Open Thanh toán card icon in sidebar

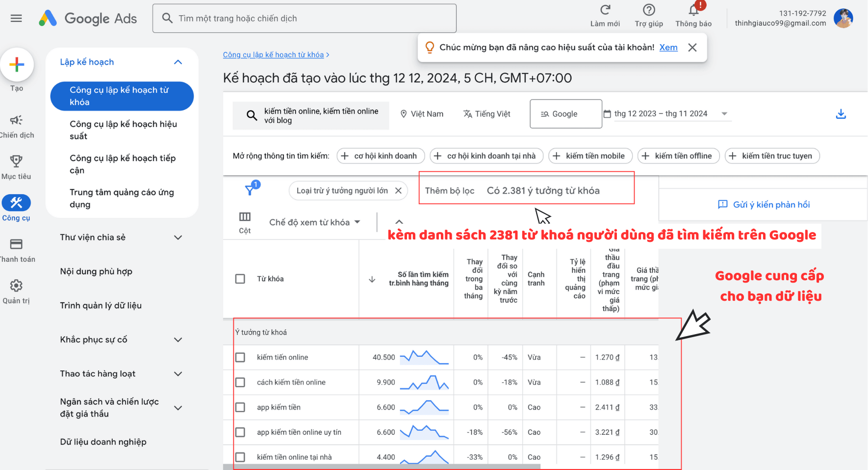(16, 244)
